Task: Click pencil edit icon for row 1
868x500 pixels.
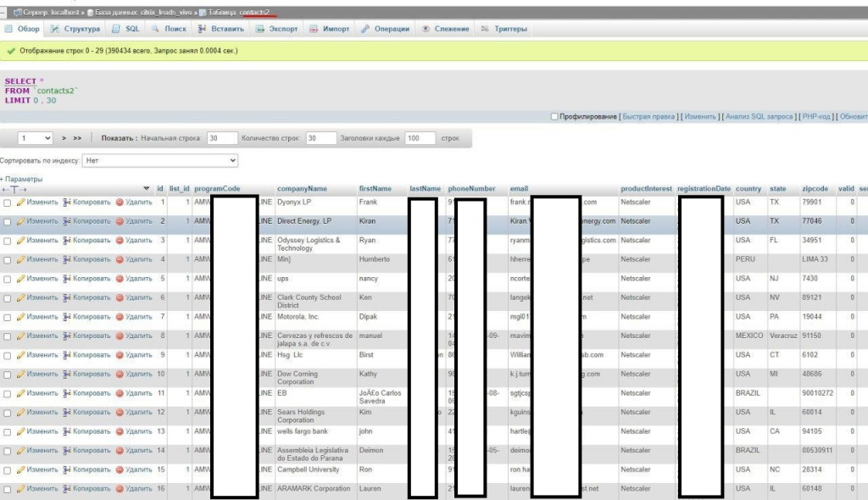Action: (20, 202)
